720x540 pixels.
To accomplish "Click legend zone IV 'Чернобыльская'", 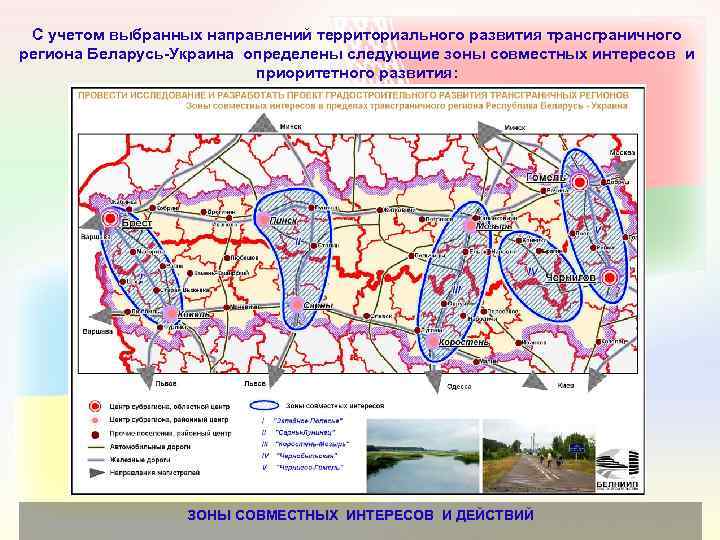I will tap(307, 456).
